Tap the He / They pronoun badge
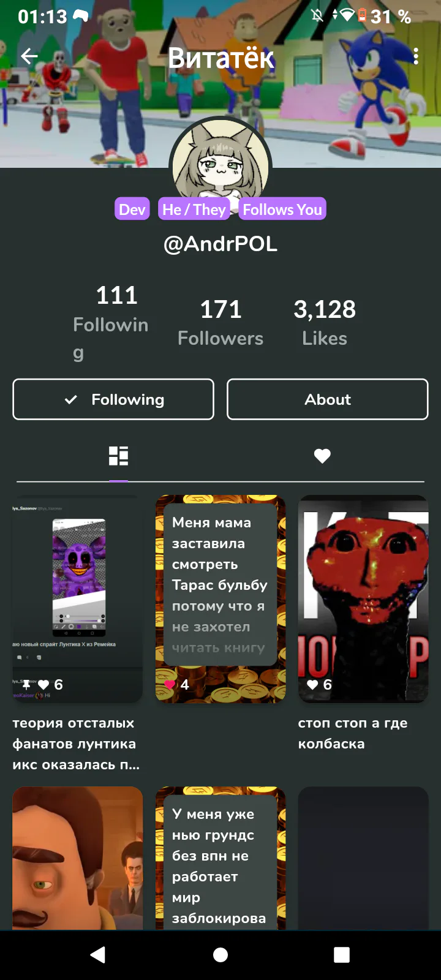The width and height of the screenshot is (441, 980). (x=194, y=209)
